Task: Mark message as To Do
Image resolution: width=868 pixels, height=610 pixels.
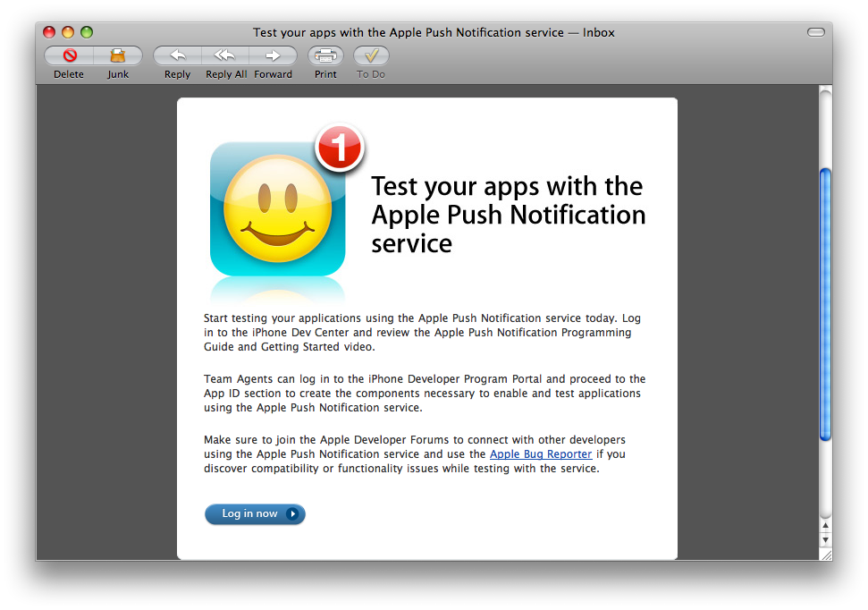Action: point(371,55)
